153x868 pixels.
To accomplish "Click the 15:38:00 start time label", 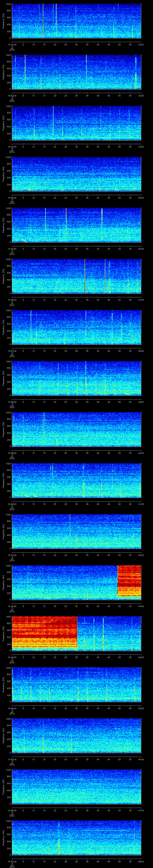I will [12, 402].
